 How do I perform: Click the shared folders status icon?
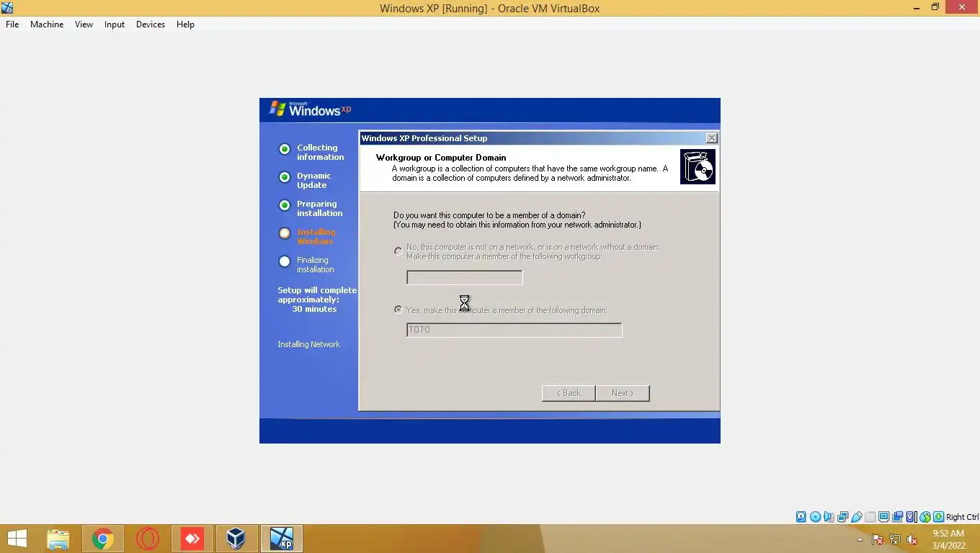(x=870, y=517)
